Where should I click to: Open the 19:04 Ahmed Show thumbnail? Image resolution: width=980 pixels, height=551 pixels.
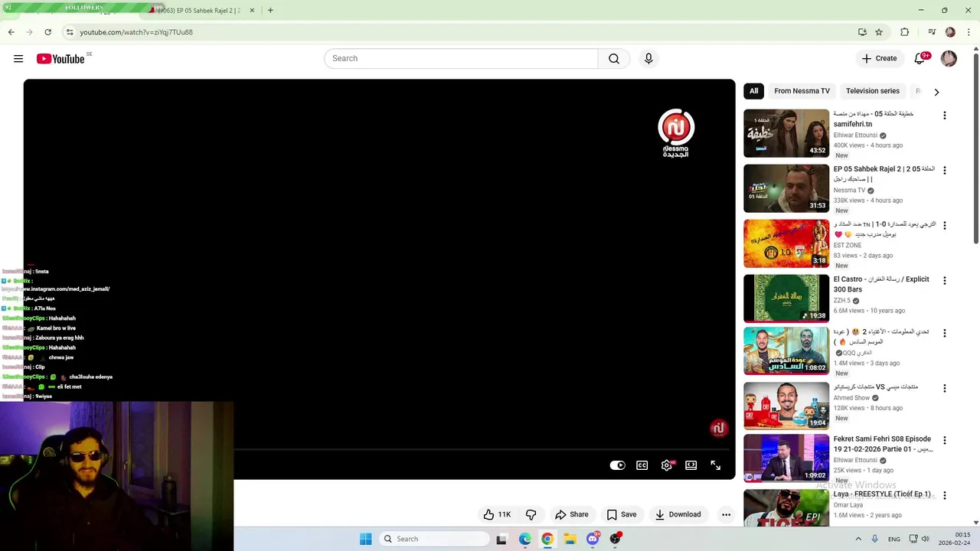[x=786, y=406]
